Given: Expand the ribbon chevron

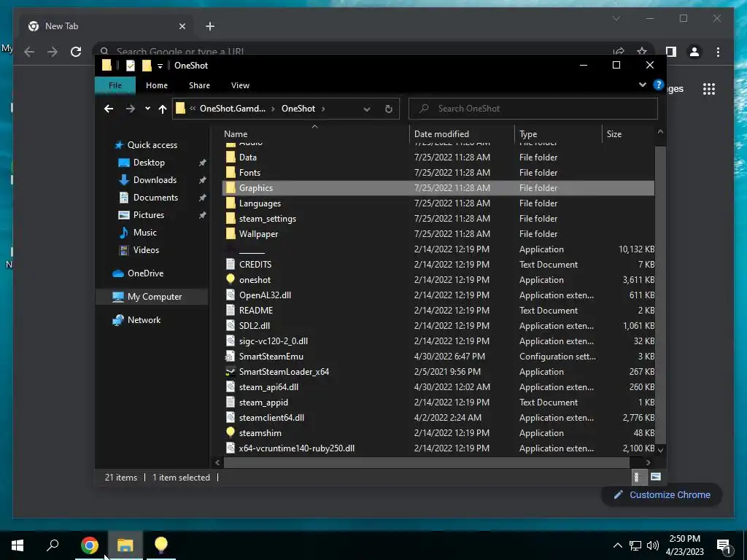Looking at the screenshot, I should pyautogui.click(x=642, y=85).
